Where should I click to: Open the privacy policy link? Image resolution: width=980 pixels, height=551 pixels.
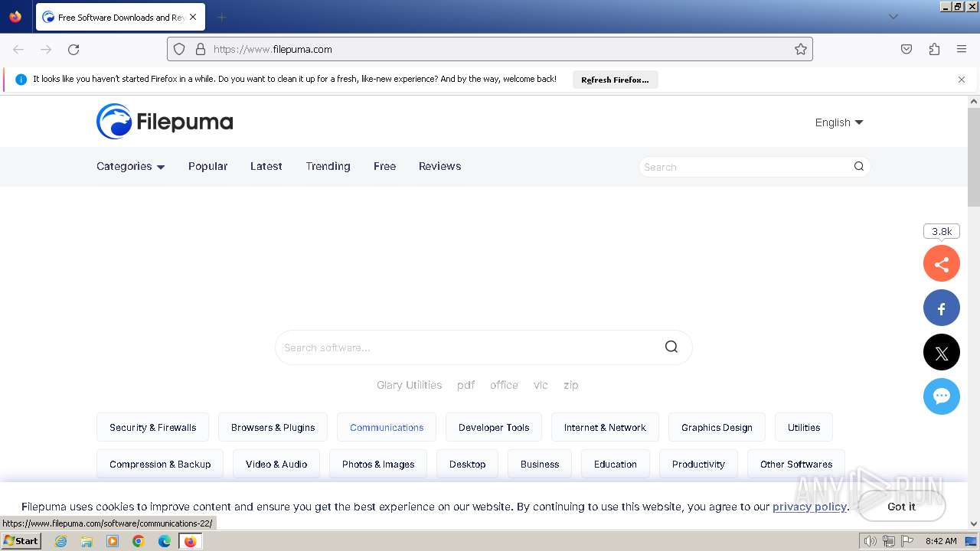[809, 507]
